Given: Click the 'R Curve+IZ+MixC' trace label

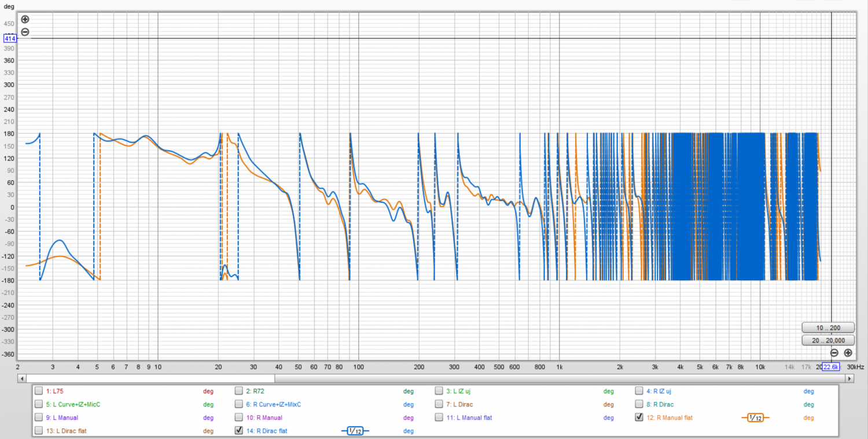Looking at the screenshot, I should pos(274,404).
